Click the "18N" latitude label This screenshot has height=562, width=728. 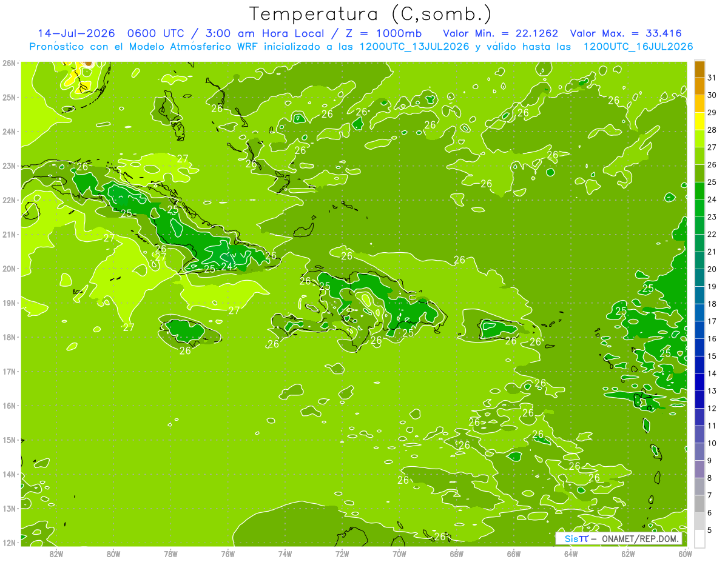pos(10,337)
